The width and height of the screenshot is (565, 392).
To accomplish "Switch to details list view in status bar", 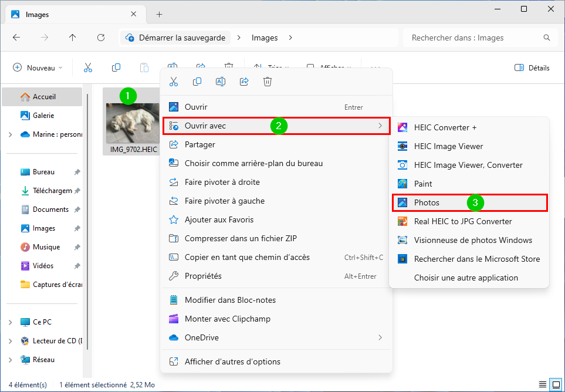I will point(543,384).
